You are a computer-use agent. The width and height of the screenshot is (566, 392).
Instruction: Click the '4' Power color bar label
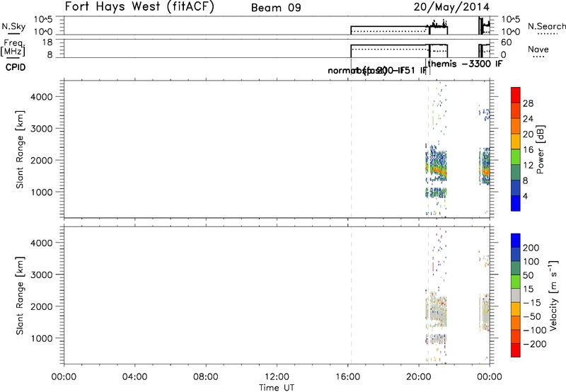[525, 196]
